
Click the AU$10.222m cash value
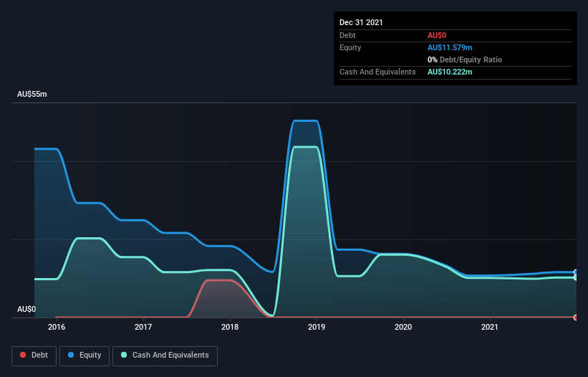450,72
